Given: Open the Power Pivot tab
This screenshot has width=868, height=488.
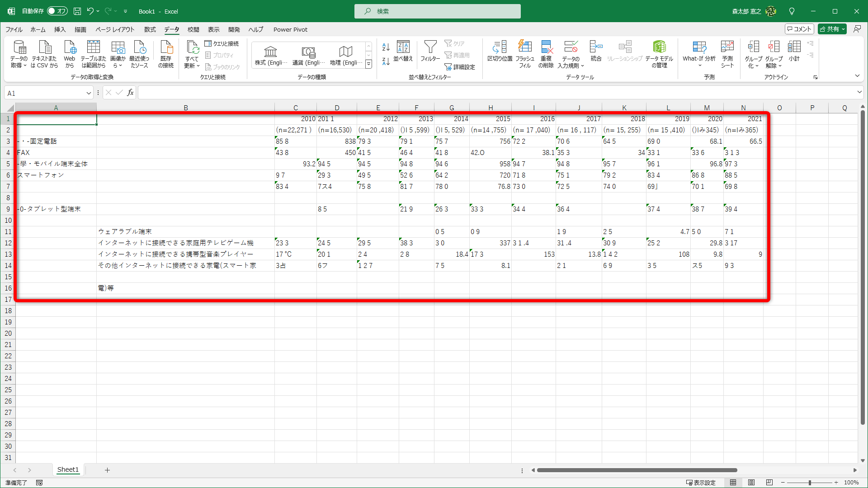Looking at the screenshot, I should coord(290,29).
